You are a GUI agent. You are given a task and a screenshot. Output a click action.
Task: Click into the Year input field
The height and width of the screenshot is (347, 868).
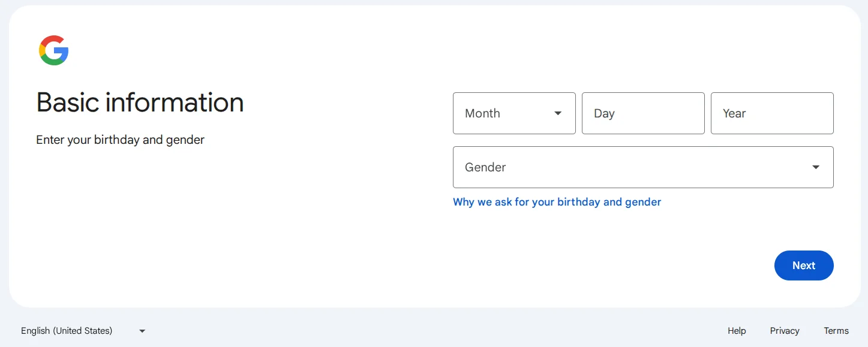pyautogui.click(x=772, y=113)
